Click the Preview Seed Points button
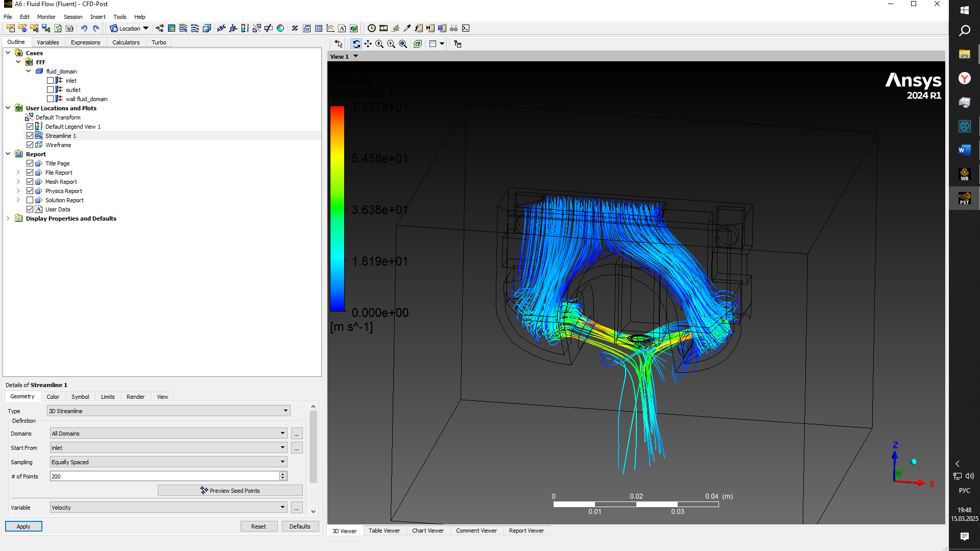 pos(230,491)
